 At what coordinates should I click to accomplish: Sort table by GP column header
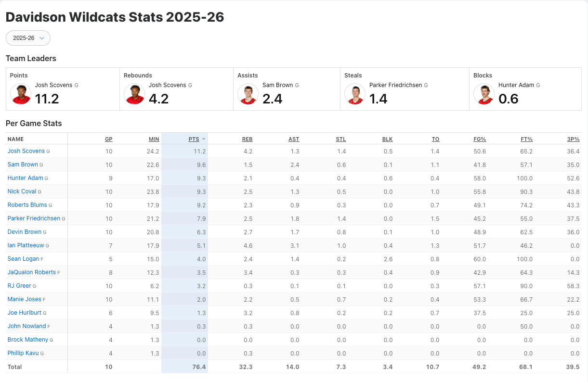[x=108, y=139]
